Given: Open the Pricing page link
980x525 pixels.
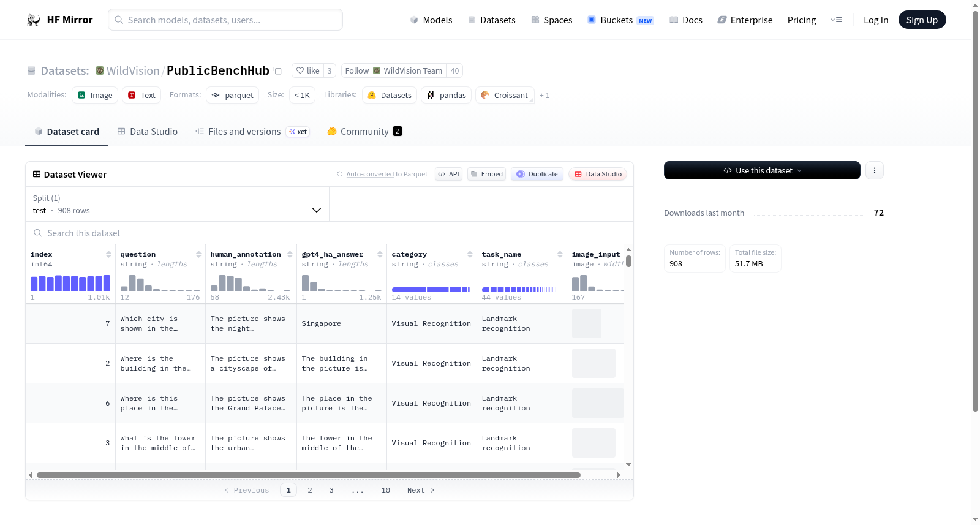Looking at the screenshot, I should point(802,20).
